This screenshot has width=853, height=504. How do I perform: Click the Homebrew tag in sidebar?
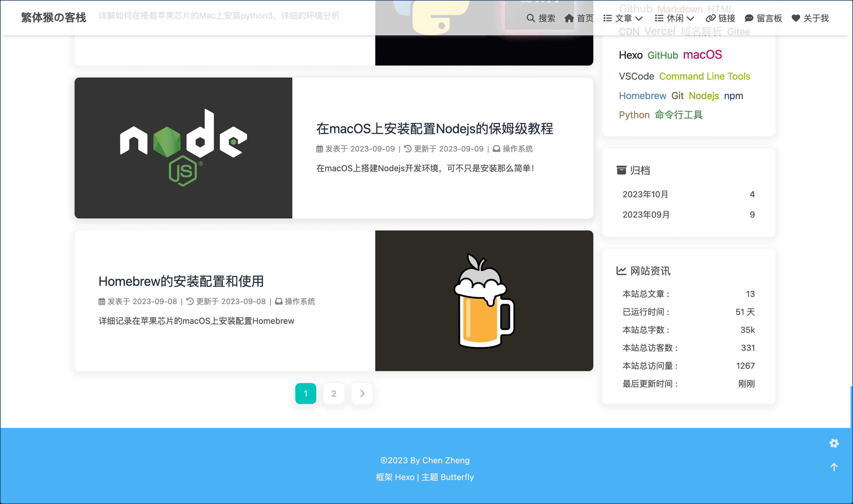tap(642, 96)
